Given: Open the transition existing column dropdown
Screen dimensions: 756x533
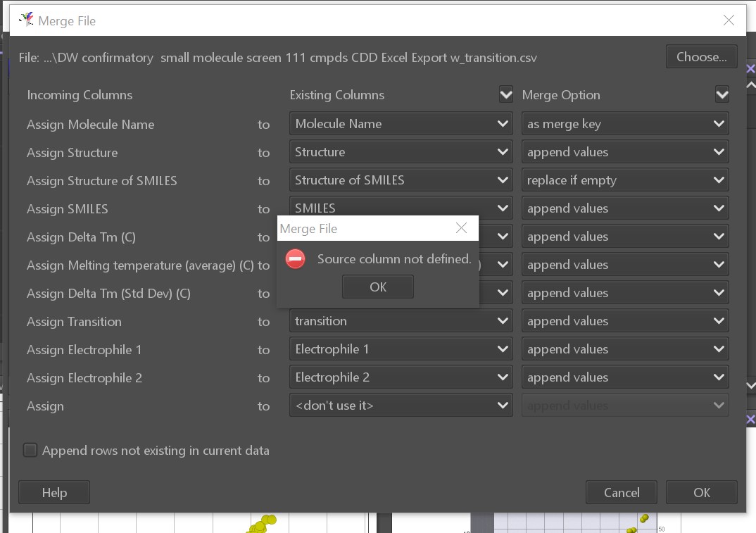Looking at the screenshot, I should pyautogui.click(x=401, y=321).
